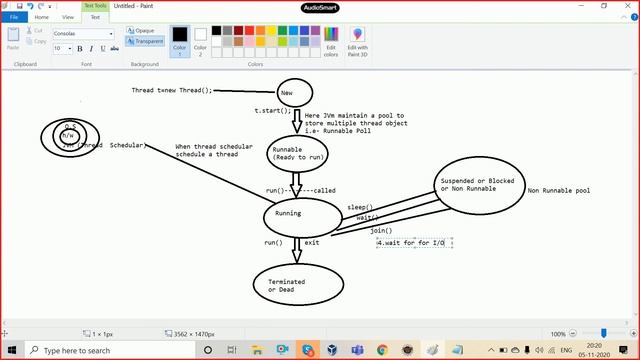Click the Text Tools contextual tab header
The width and height of the screenshot is (640, 360).
click(95, 6)
